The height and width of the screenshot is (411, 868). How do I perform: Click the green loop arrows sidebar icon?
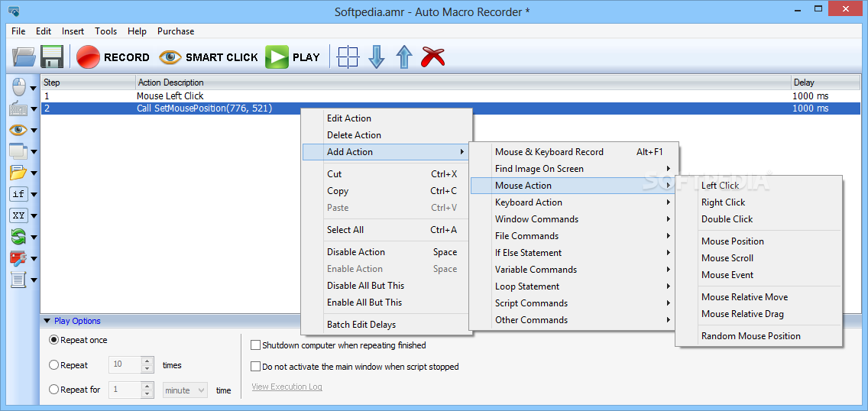tap(18, 237)
